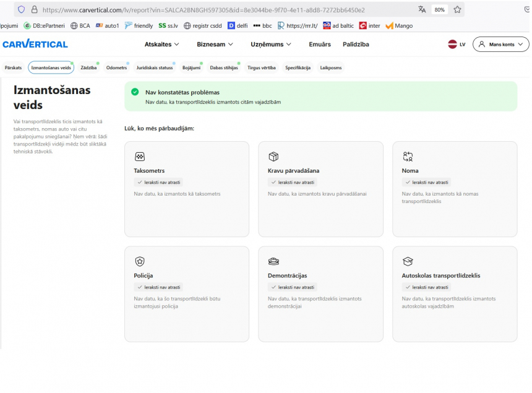
Task: Open the friendly bookmark
Action: click(x=139, y=26)
